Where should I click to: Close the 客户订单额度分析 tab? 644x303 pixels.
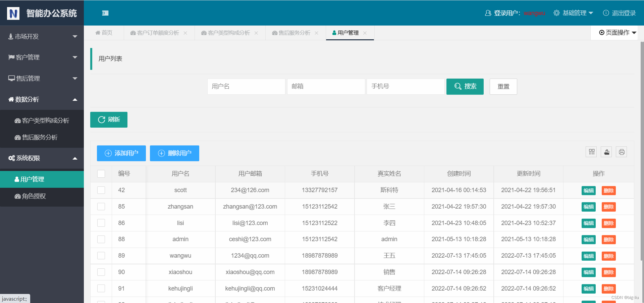coord(185,33)
